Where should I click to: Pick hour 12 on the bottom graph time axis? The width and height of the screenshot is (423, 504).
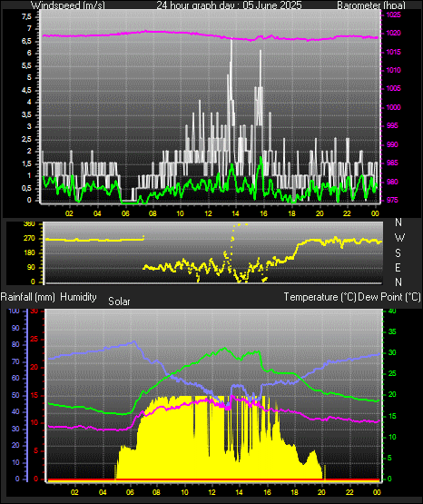(x=212, y=492)
